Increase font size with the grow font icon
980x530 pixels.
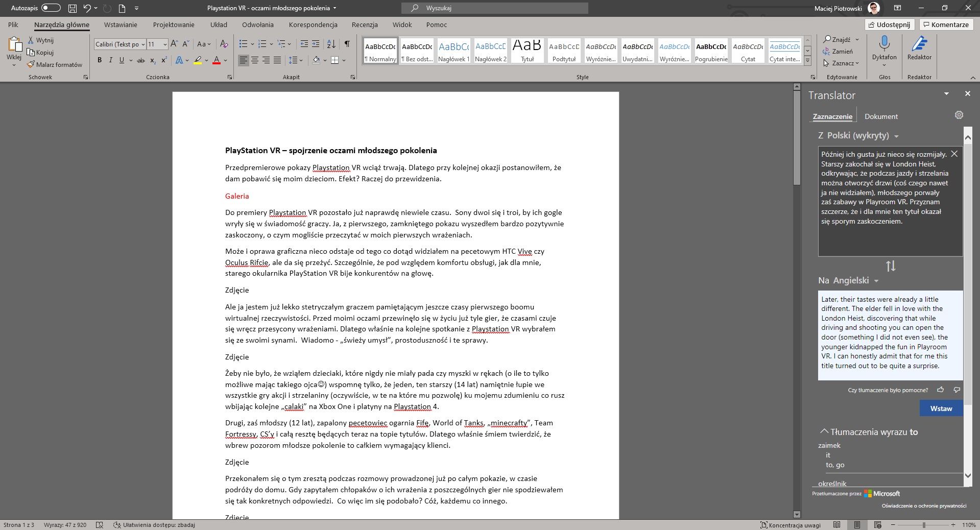174,44
